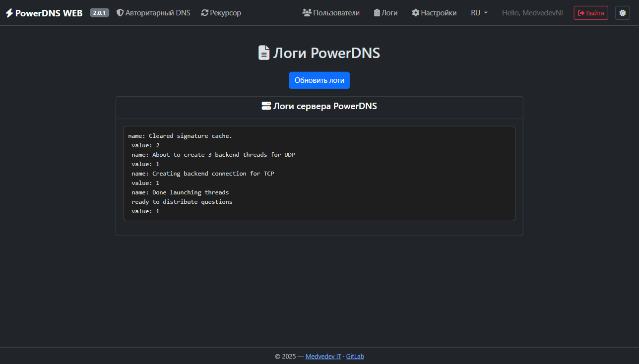Screen dimensions: 639x364
Task: Click the server icon in the card header
Action: (x=266, y=106)
